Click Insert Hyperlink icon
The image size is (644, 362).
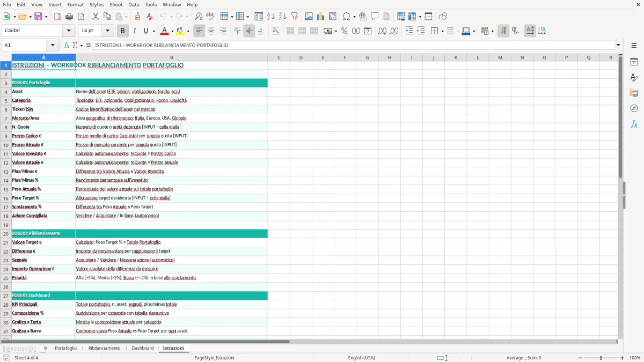(363, 17)
